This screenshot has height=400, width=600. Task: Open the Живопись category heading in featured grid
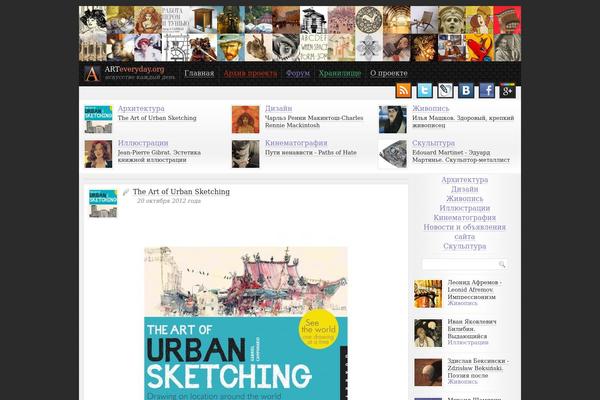click(430, 108)
